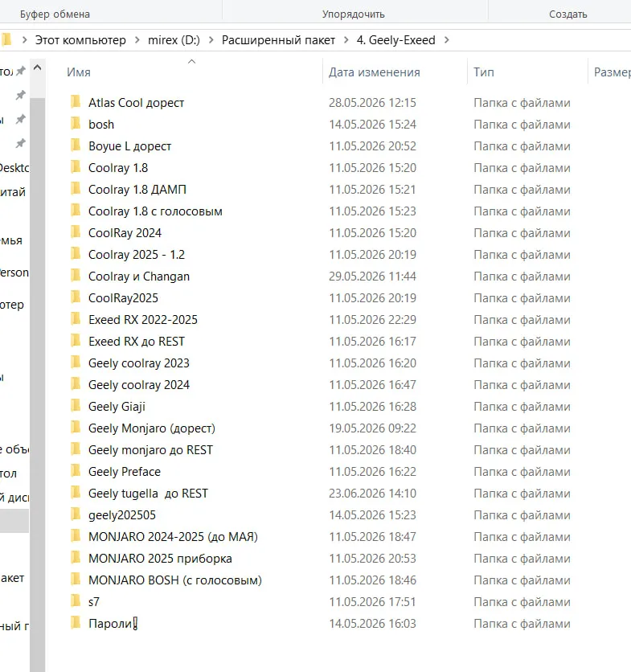Click the Boyue L дорест folder icon
The height and width of the screenshot is (672, 631).
point(76,145)
